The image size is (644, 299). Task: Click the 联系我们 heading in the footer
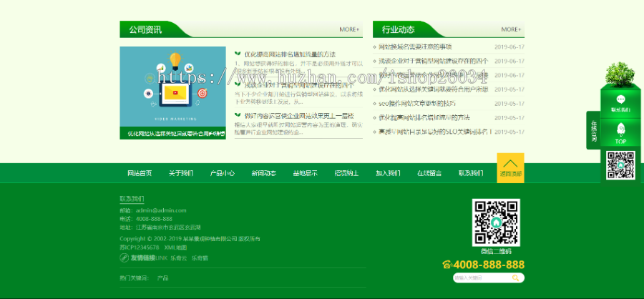132,199
